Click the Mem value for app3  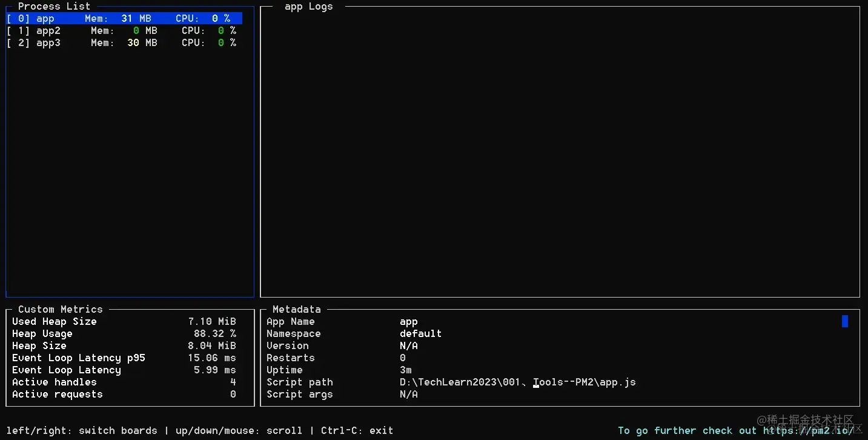click(143, 42)
